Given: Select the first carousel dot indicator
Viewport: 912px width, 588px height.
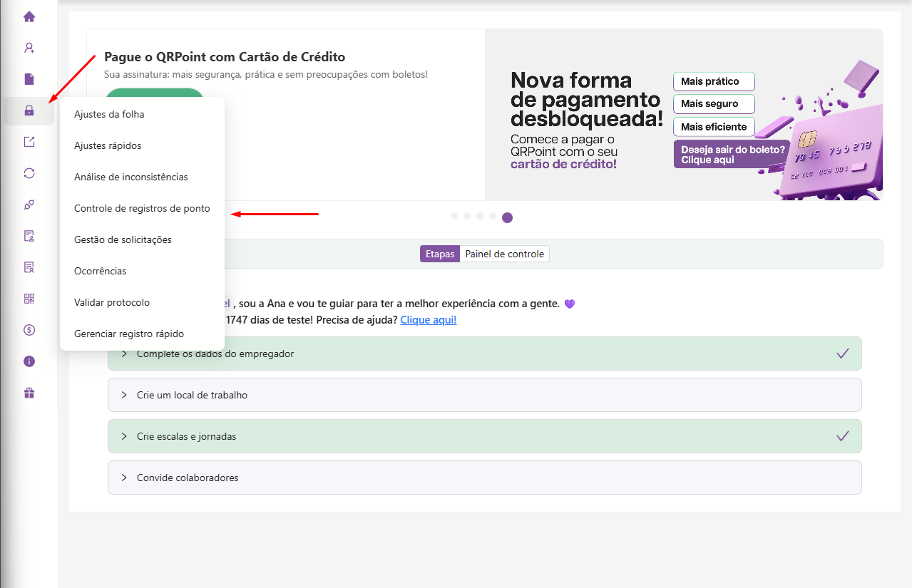Looking at the screenshot, I should pos(454,216).
